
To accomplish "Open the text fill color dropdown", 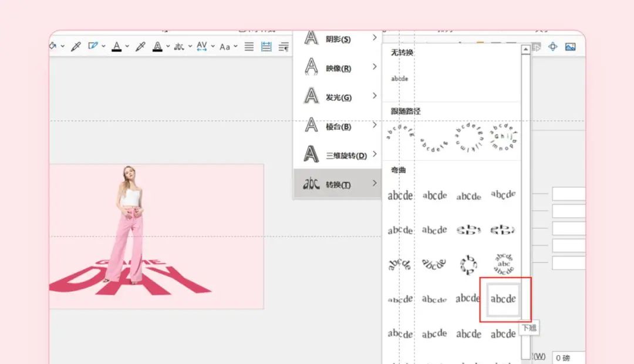I will (127, 46).
